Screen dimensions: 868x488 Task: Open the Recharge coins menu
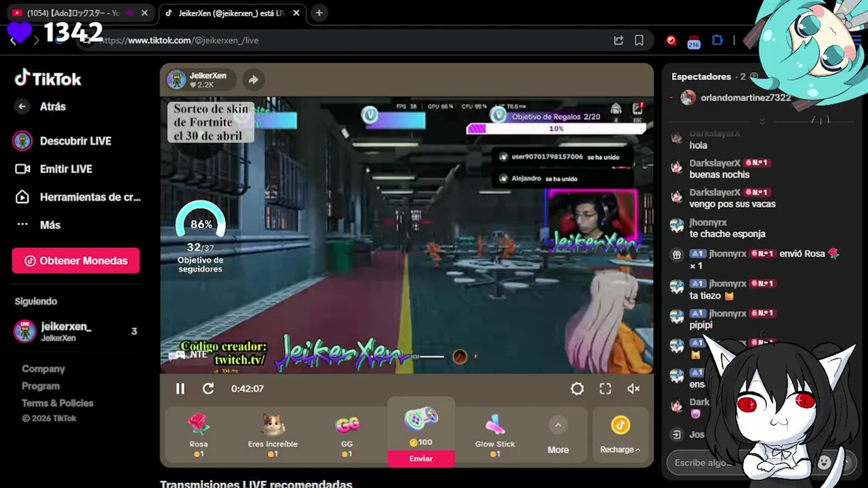620,435
